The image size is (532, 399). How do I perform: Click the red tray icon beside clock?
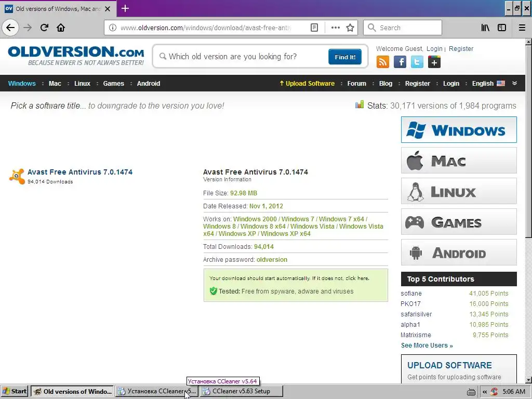pyautogui.click(x=494, y=392)
